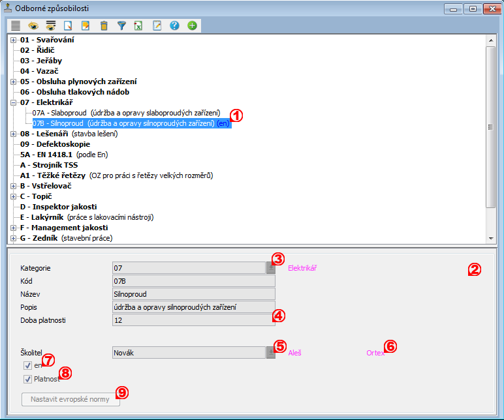Collapse the 07 - Elektrikář tree node
This screenshot has height=420, width=504.
(x=13, y=103)
